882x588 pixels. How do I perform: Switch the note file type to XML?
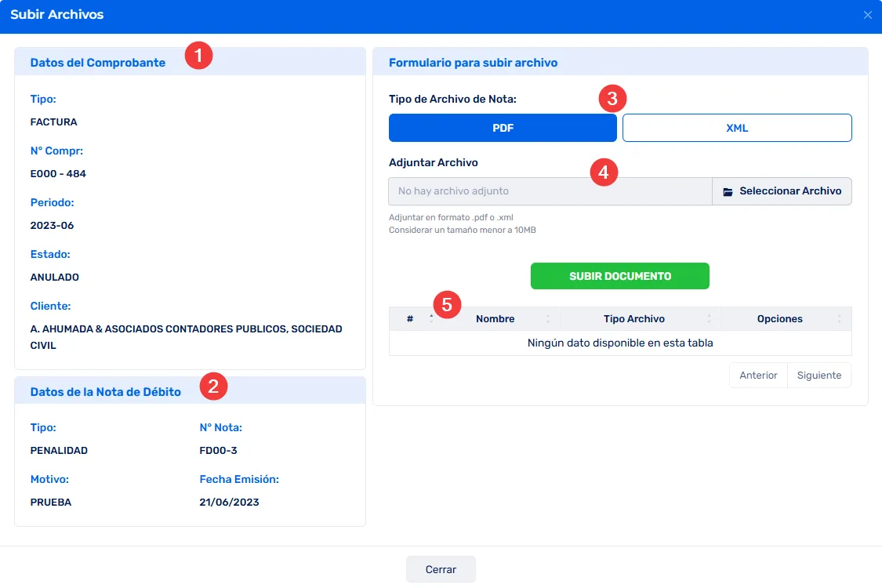tap(737, 128)
